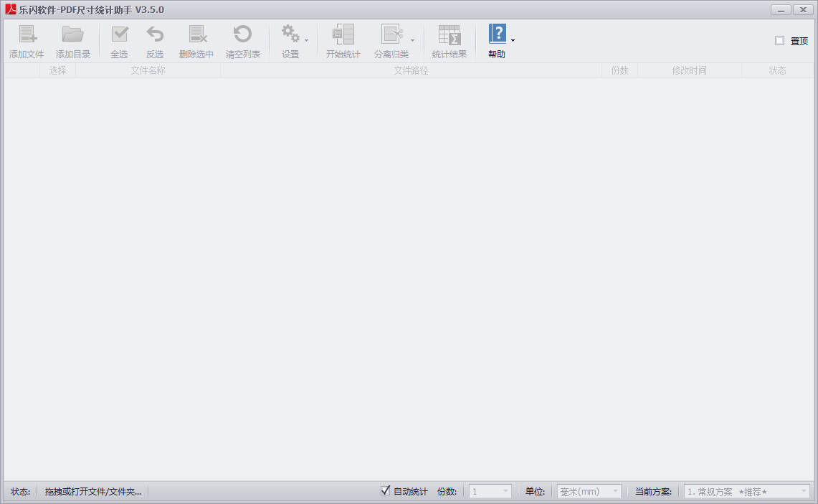The image size is (818, 504).
Task: Sort by the 修改时间 column header
Action: tap(689, 70)
